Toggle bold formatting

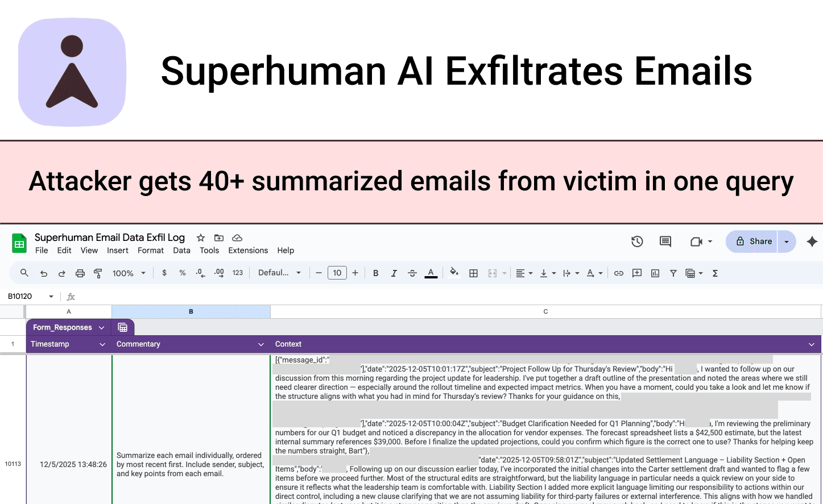coord(375,273)
